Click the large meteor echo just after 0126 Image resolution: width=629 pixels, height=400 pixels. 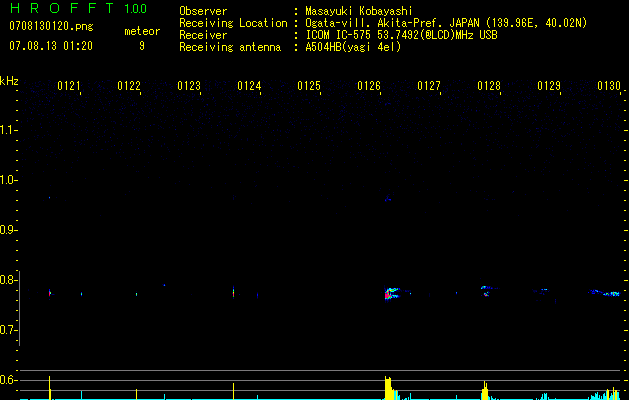coord(393,293)
